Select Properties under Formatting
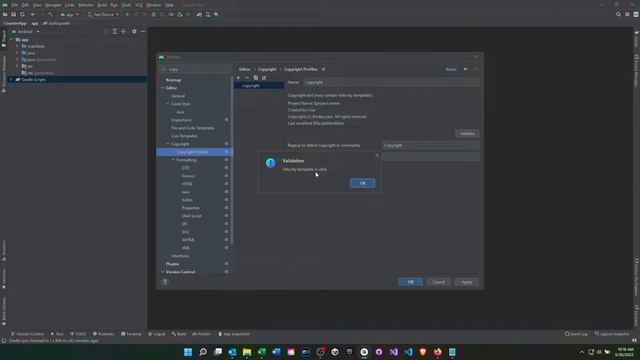Image resolution: width=640 pixels, height=360 pixels. tap(191, 208)
